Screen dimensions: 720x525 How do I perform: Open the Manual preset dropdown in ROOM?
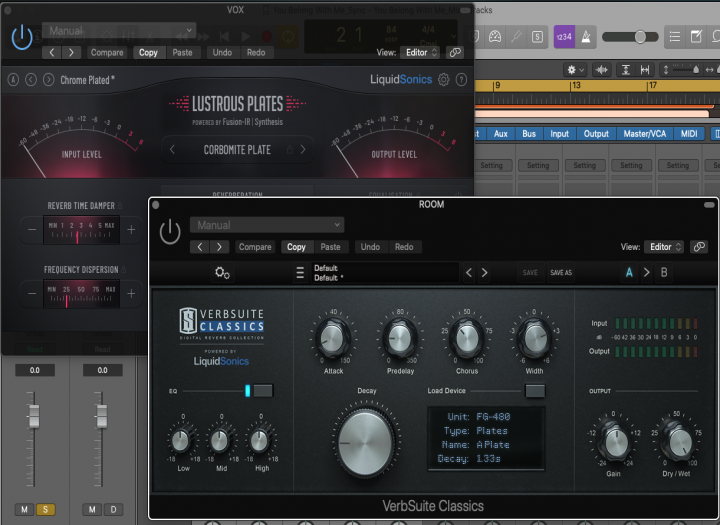coord(267,225)
